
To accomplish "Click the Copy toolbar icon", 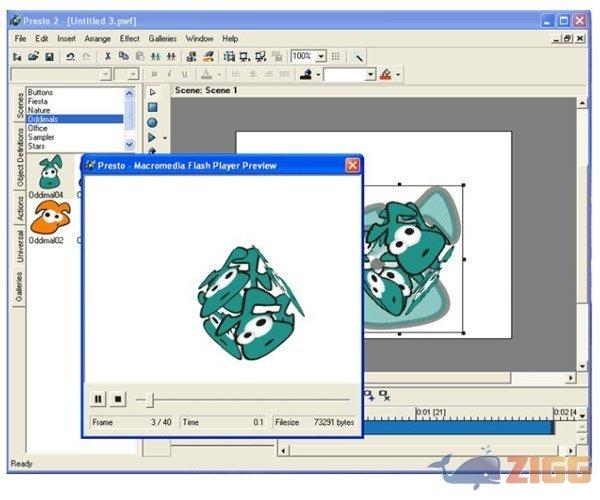I will tap(124, 57).
